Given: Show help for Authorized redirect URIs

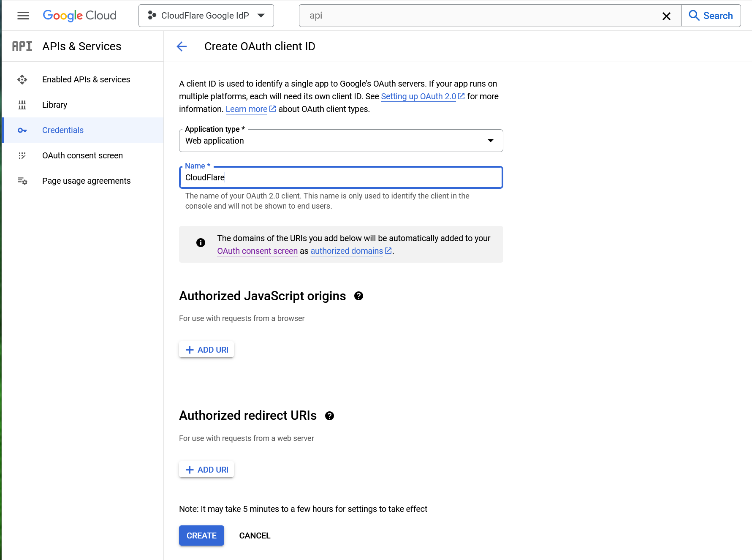Looking at the screenshot, I should [x=330, y=416].
